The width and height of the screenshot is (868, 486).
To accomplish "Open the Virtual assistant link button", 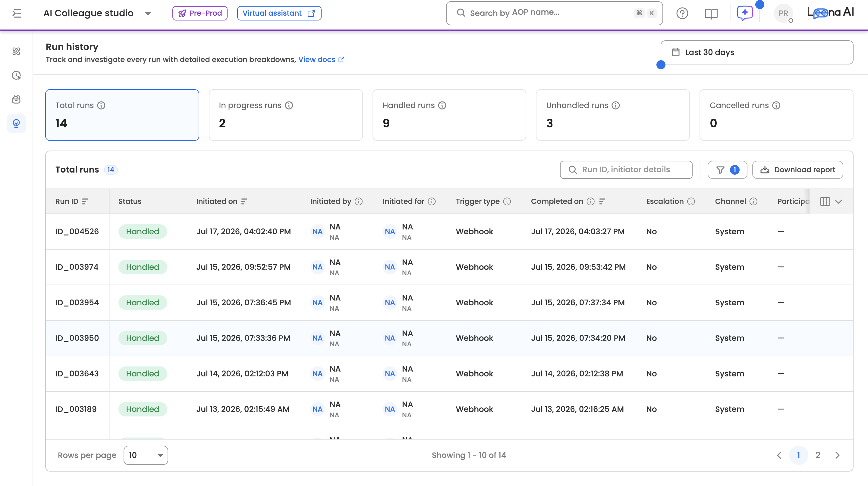I will click(279, 14).
